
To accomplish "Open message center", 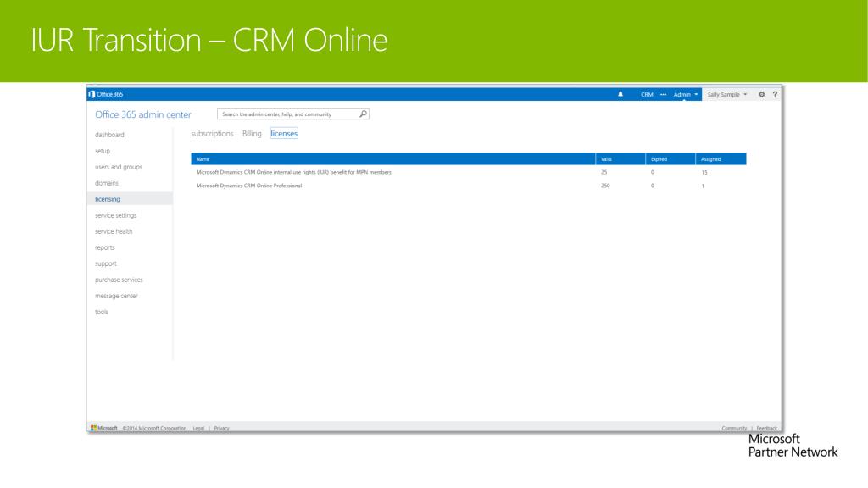I will 116,296.
